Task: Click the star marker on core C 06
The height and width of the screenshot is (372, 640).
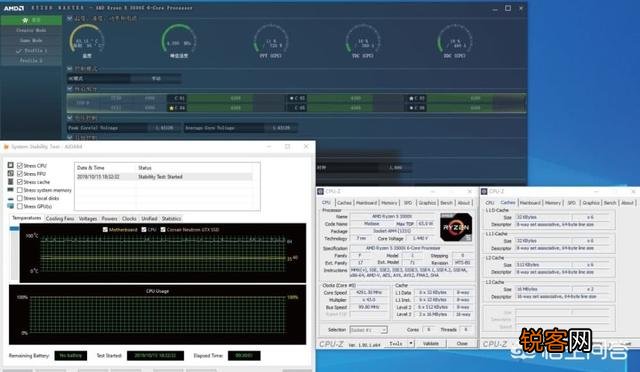Action: click(411, 108)
